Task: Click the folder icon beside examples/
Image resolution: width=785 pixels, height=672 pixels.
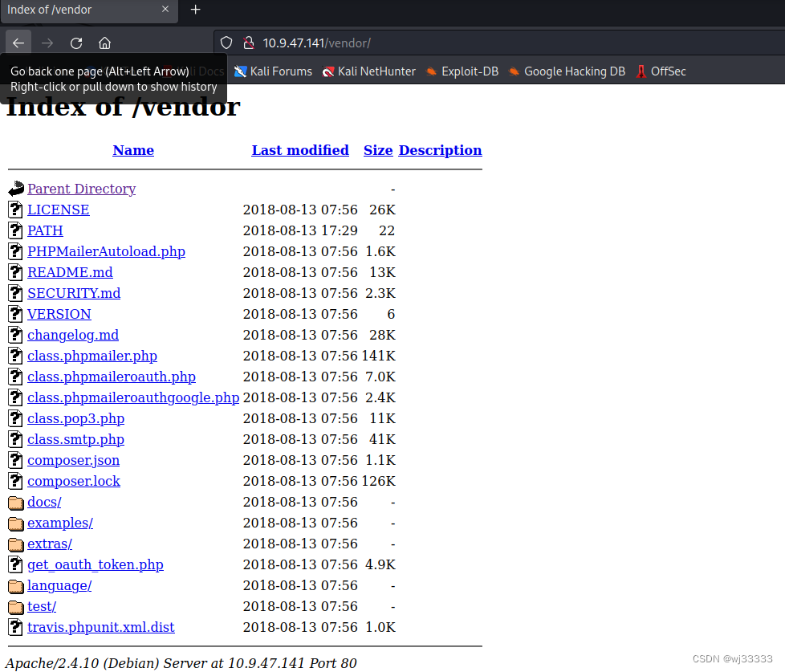Action: point(16,523)
